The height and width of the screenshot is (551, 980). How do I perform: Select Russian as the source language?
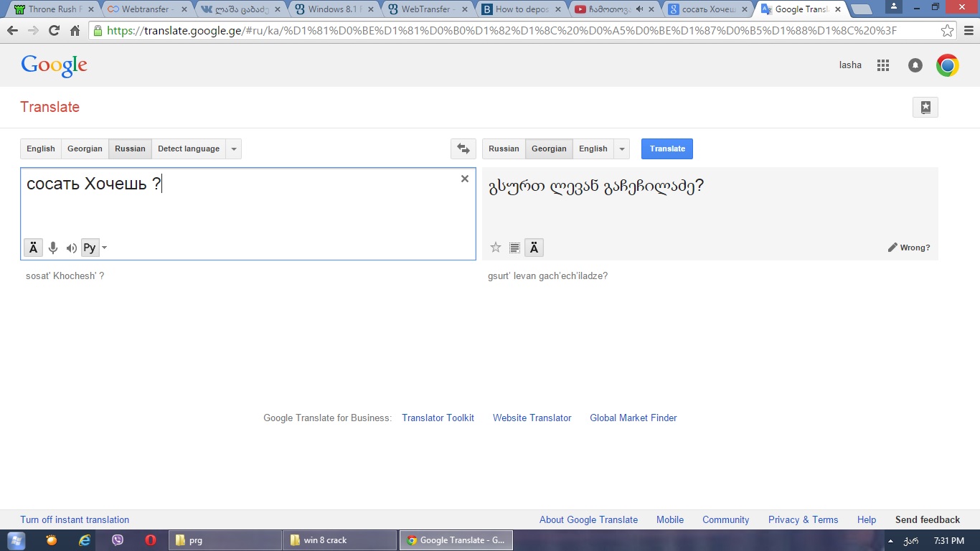point(130,149)
